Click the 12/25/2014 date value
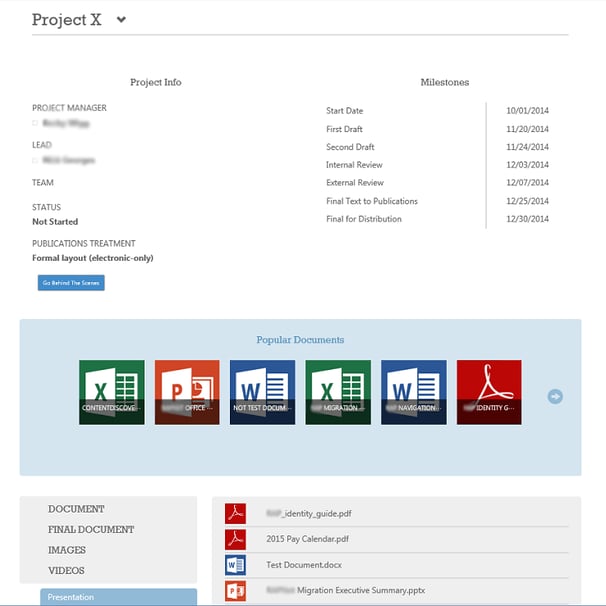 click(528, 201)
